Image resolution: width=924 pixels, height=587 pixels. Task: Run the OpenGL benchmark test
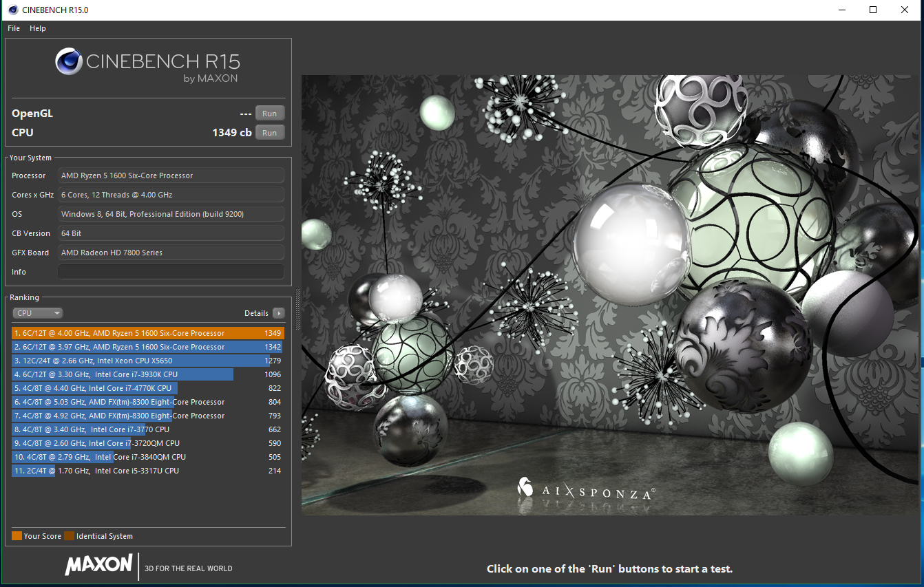[x=270, y=114]
